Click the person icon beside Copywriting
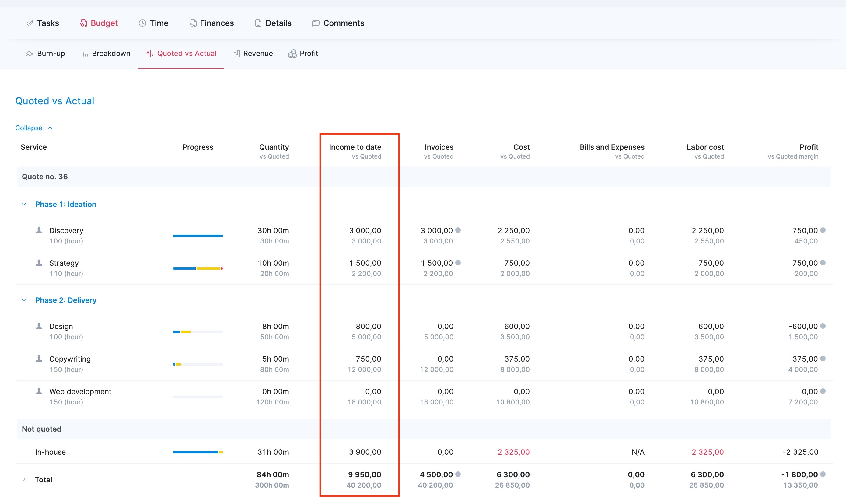 (39, 359)
